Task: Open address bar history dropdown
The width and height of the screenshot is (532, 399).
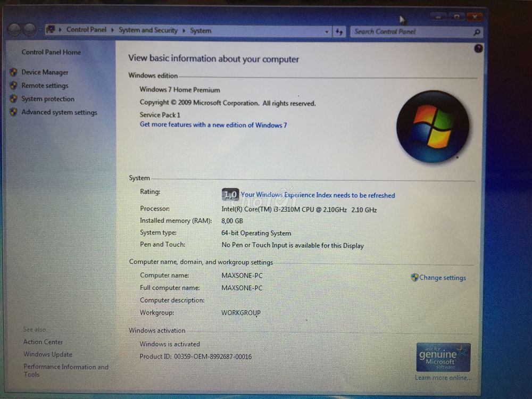Action: click(x=327, y=32)
